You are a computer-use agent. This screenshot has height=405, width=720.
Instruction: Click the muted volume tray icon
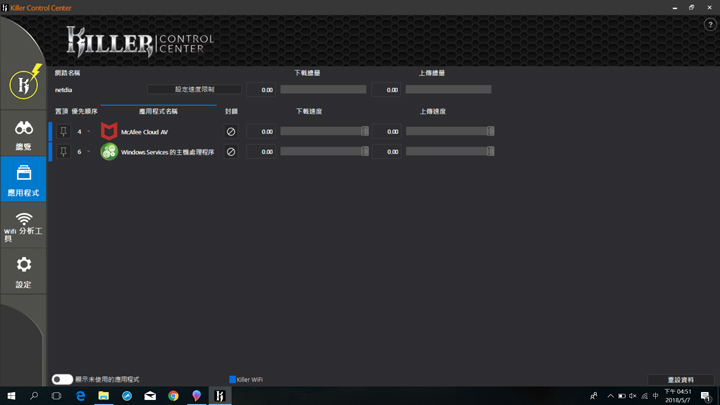[x=633, y=395]
